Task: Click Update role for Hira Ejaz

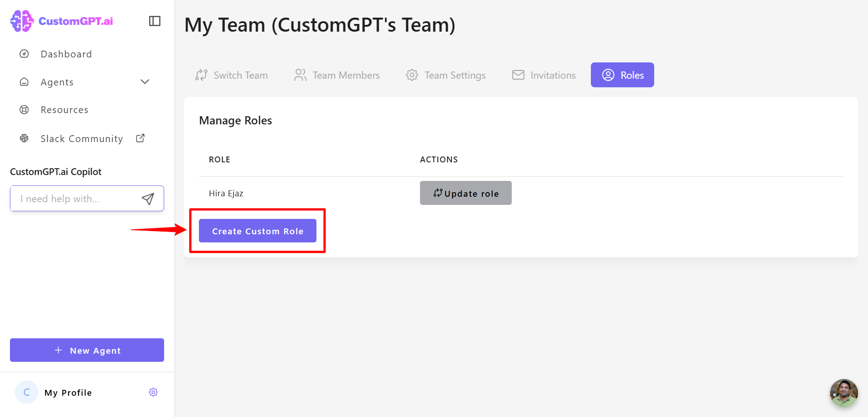Action: pos(466,193)
